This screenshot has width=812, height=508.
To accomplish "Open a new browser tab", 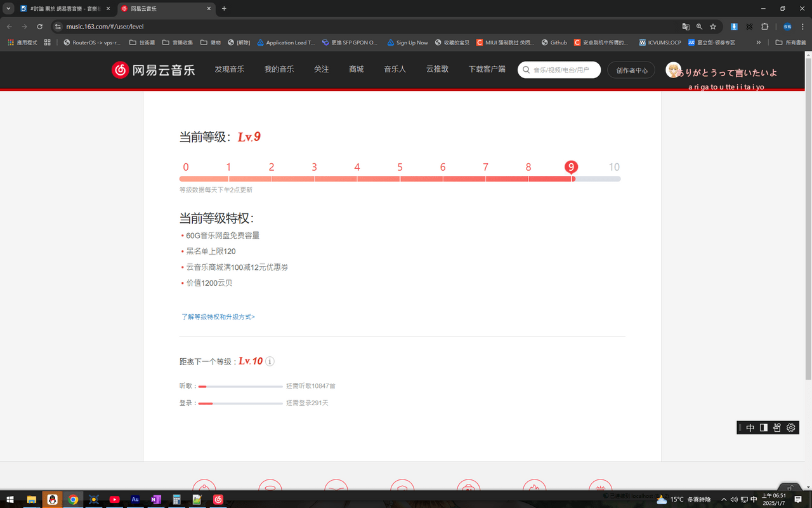I will click(x=224, y=9).
